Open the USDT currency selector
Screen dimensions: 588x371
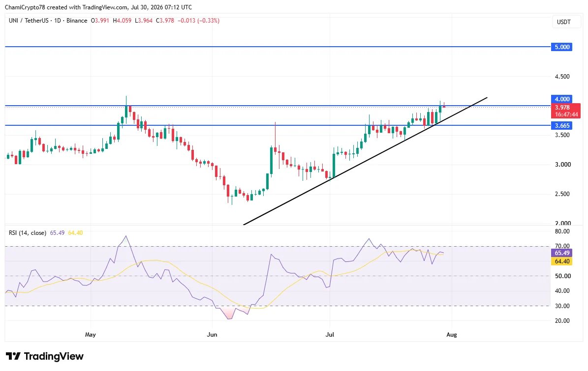pyautogui.click(x=563, y=22)
